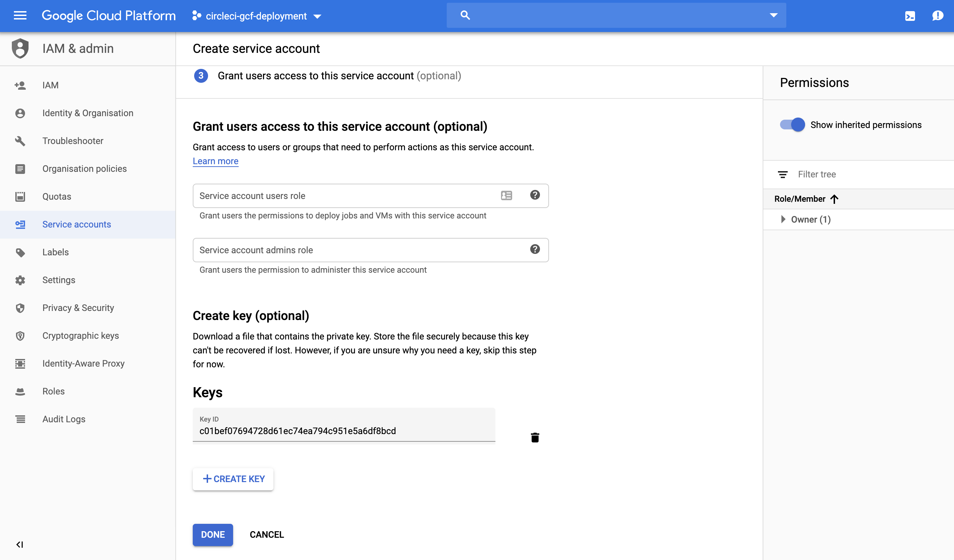
Task: Open the notifications alert icon
Action: pos(937,16)
